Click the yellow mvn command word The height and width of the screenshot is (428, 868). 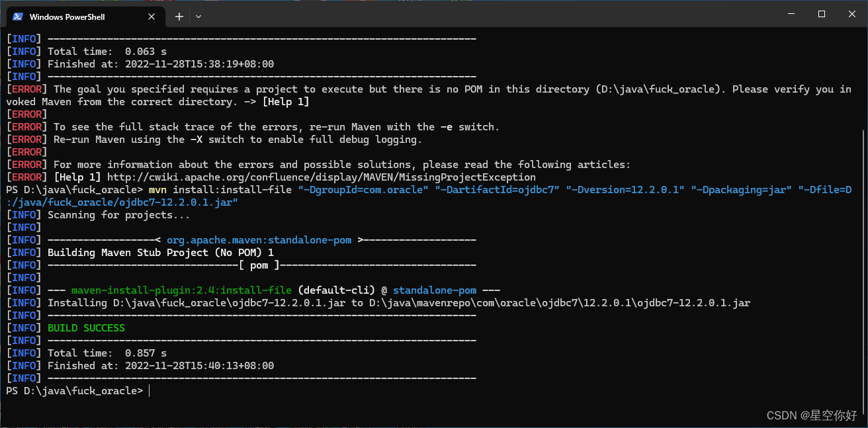pyautogui.click(x=157, y=190)
